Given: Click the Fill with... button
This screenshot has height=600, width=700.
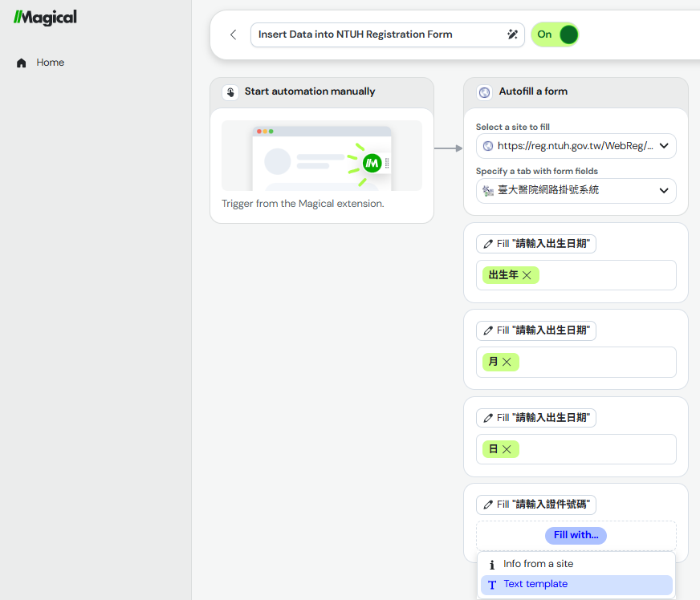Looking at the screenshot, I should point(576,535).
